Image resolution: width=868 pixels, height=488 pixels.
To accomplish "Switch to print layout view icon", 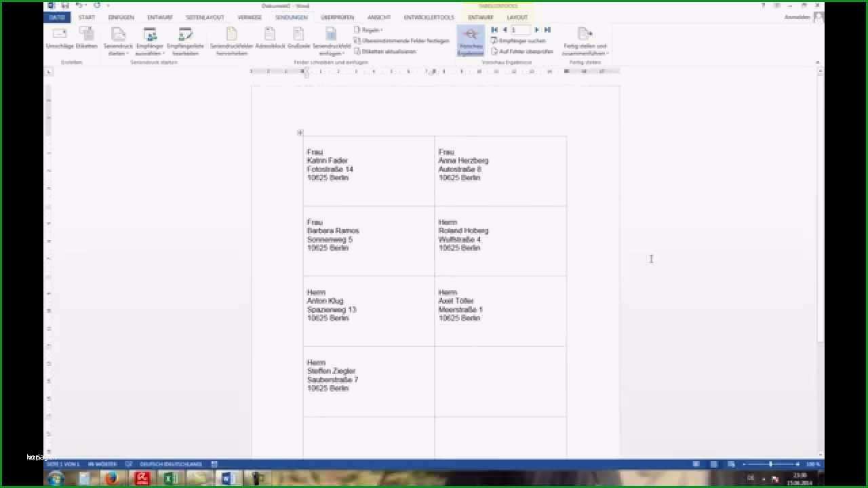I will pos(713,464).
